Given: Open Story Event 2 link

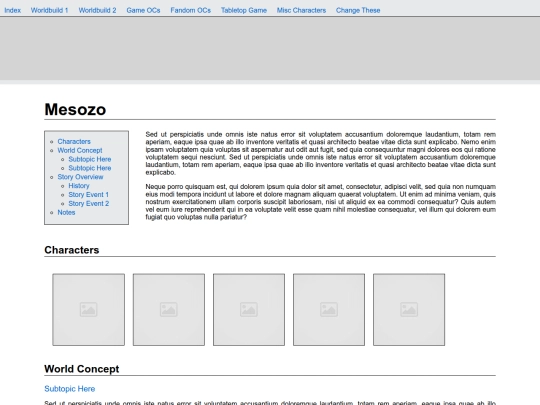Looking at the screenshot, I should click(89, 204).
